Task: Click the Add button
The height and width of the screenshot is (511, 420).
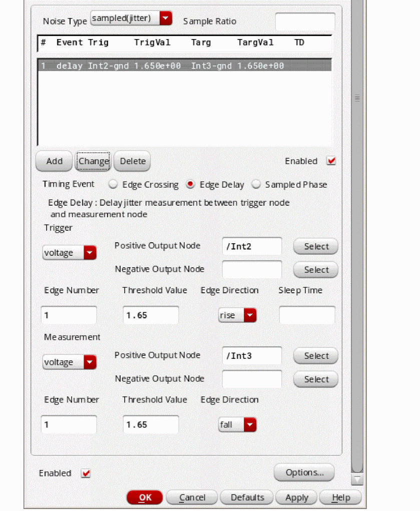Action: point(54,161)
